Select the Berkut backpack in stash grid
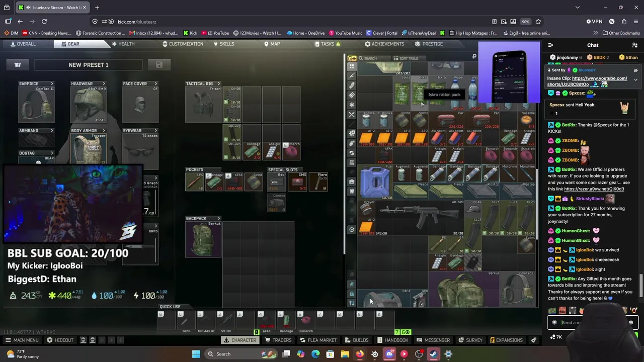Viewport: 644px width, 362px height. click(464, 289)
